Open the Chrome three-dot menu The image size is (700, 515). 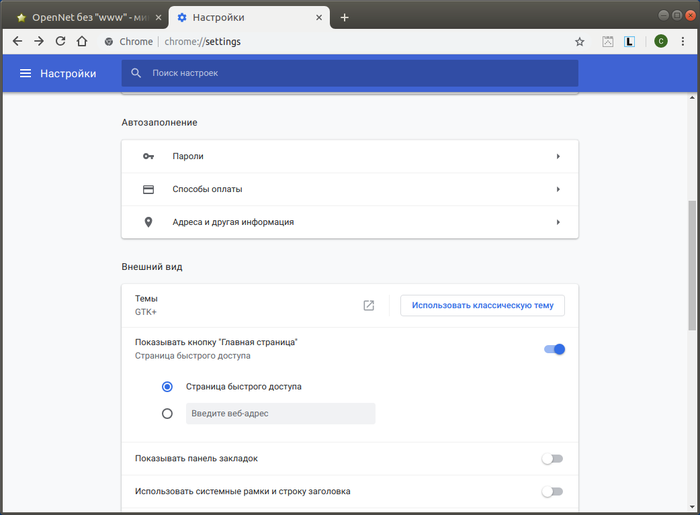[x=683, y=41]
